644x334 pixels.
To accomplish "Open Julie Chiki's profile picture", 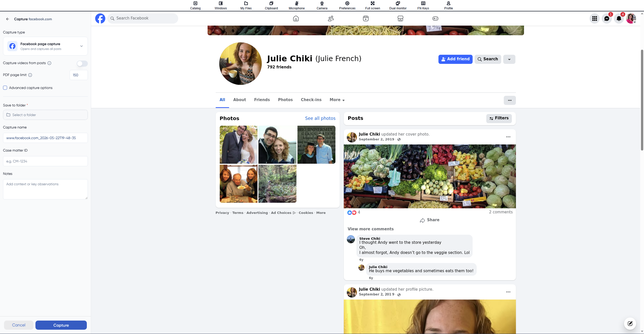I will (240, 64).
